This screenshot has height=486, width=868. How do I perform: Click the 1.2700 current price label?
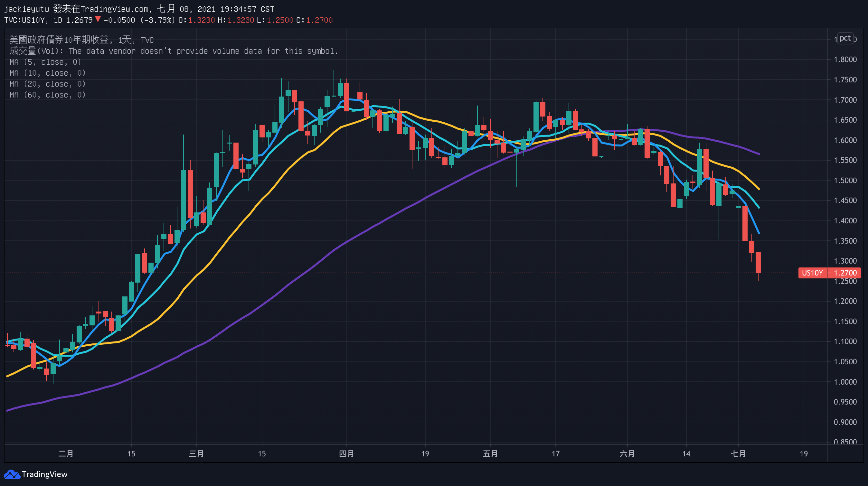[845, 273]
